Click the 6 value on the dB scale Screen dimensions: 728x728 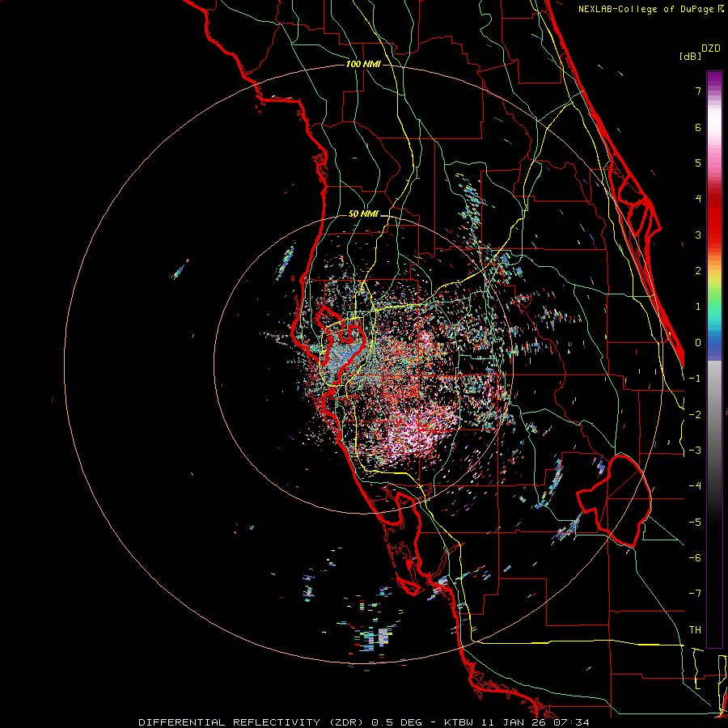pos(698,127)
